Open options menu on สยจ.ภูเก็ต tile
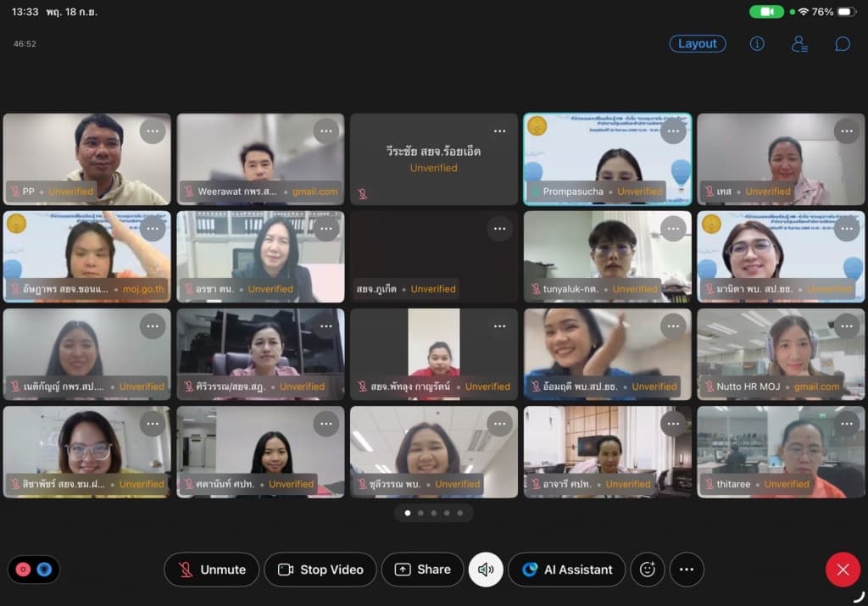Image resolution: width=868 pixels, height=606 pixels. [500, 229]
